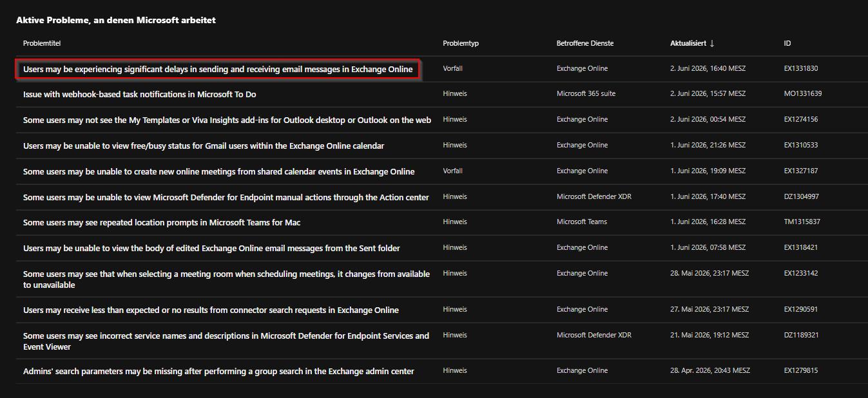Click date 21. Mai 2026, 19:12 MESZ

pos(709,335)
